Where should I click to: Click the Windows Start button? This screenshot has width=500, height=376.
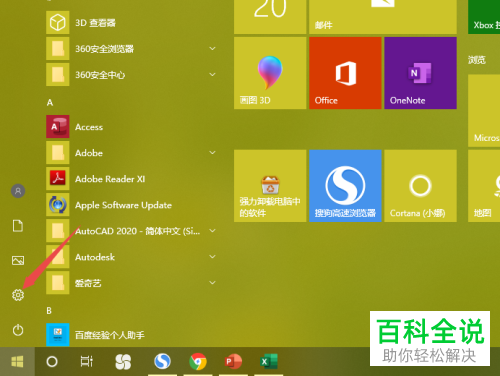click(x=17, y=361)
